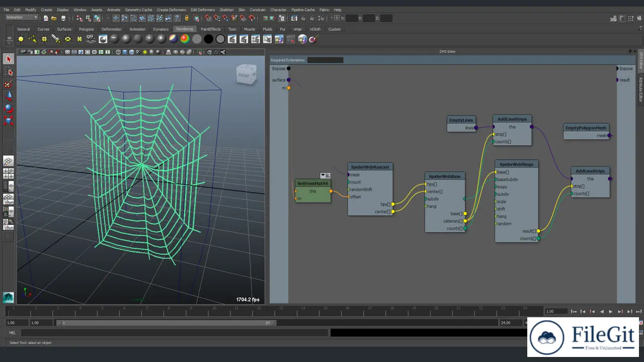Image resolution: width=644 pixels, height=362 pixels.
Task: Click the use all lights yellow bulb icon
Action: coord(145,52)
